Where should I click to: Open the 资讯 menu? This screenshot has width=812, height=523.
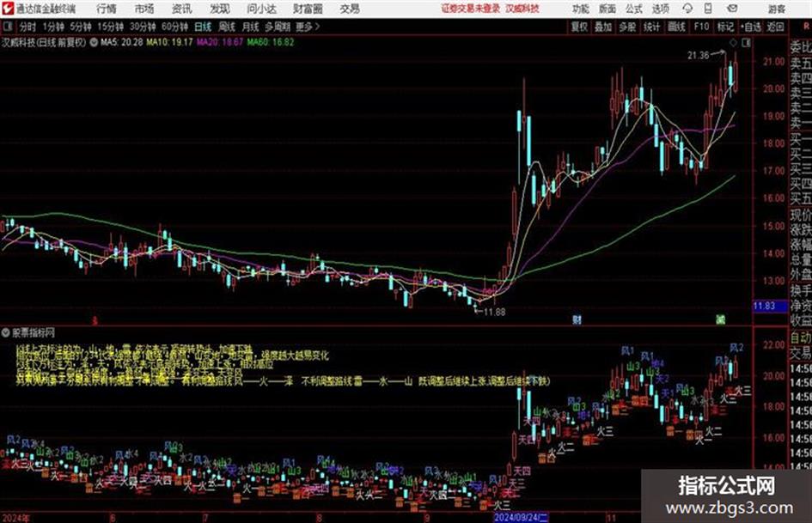[182, 9]
